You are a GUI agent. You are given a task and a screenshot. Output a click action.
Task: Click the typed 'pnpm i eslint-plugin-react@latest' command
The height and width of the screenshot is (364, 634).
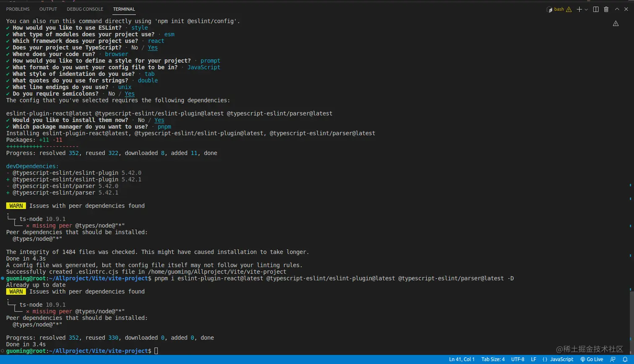click(334, 279)
